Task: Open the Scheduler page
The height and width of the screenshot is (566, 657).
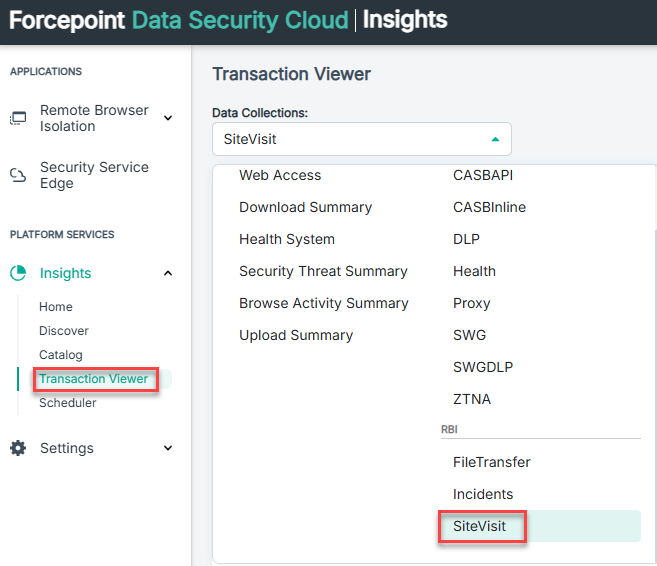Action: 68,403
